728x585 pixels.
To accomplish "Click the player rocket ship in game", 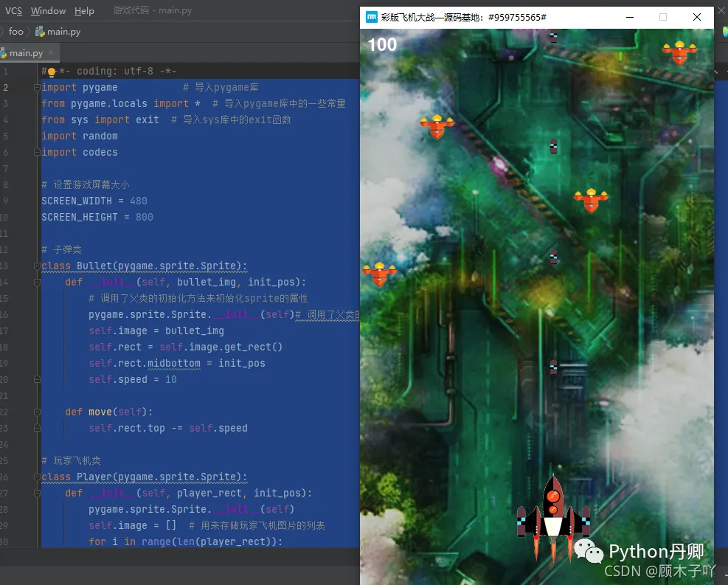I will pyautogui.click(x=553, y=518).
